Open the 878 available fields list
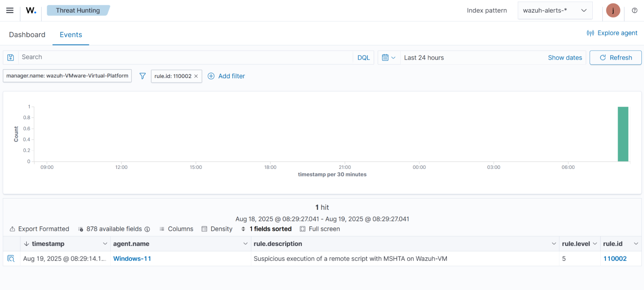Viewport: 644px width, 290px height. point(110,229)
